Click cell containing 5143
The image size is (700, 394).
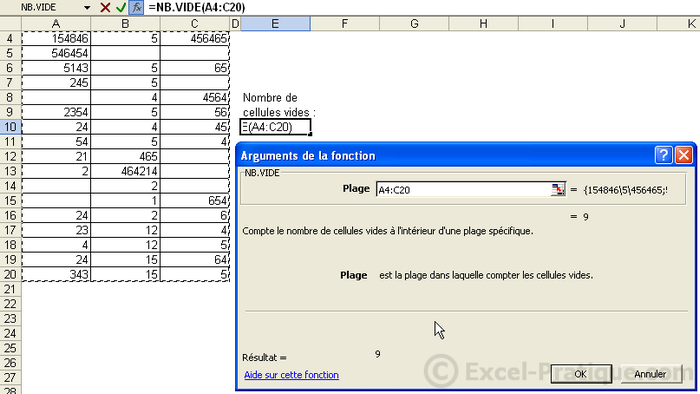[56, 68]
